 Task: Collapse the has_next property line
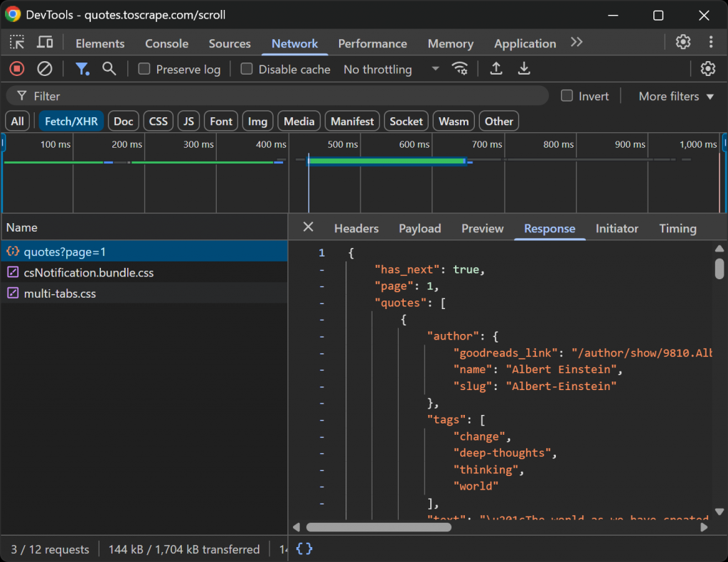click(x=321, y=269)
